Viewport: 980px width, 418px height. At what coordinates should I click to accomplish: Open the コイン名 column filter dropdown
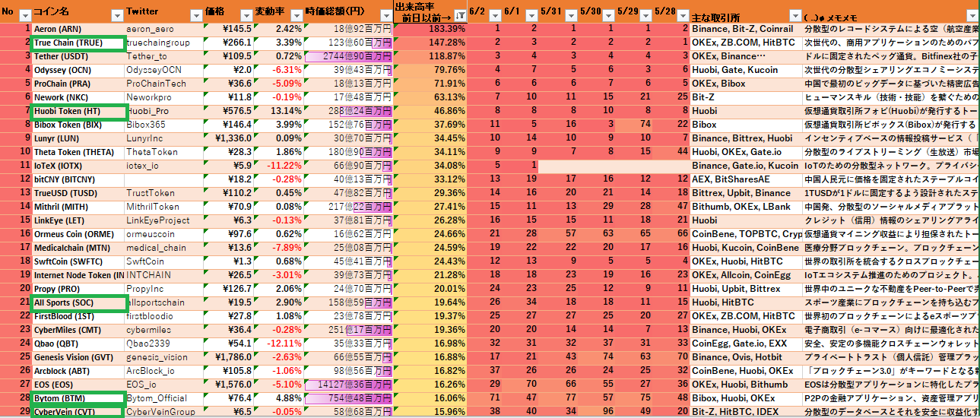(116, 15)
